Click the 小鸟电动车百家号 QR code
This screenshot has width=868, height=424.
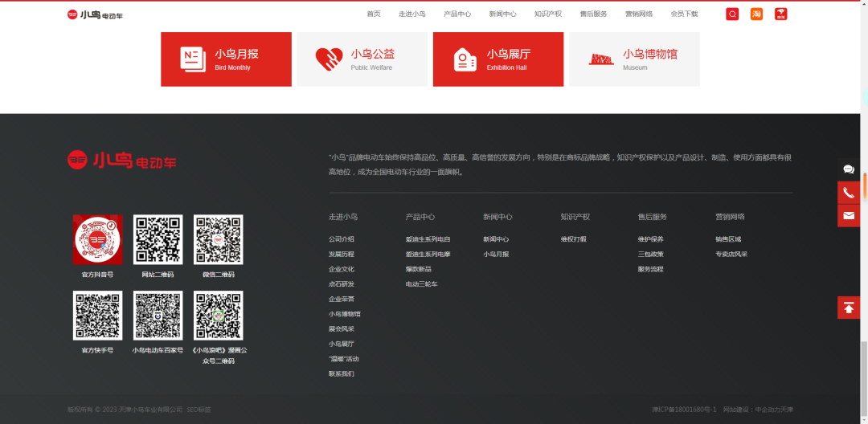[158, 315]
